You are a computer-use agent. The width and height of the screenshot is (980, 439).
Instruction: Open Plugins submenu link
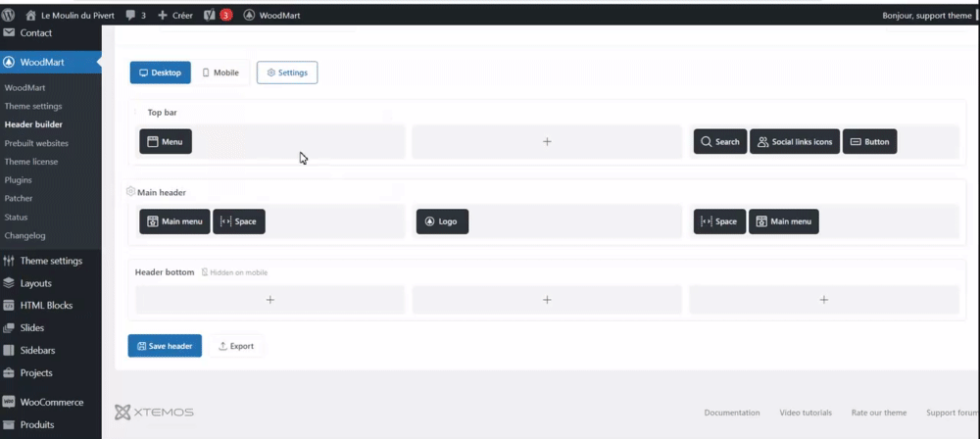pos(18,179)
